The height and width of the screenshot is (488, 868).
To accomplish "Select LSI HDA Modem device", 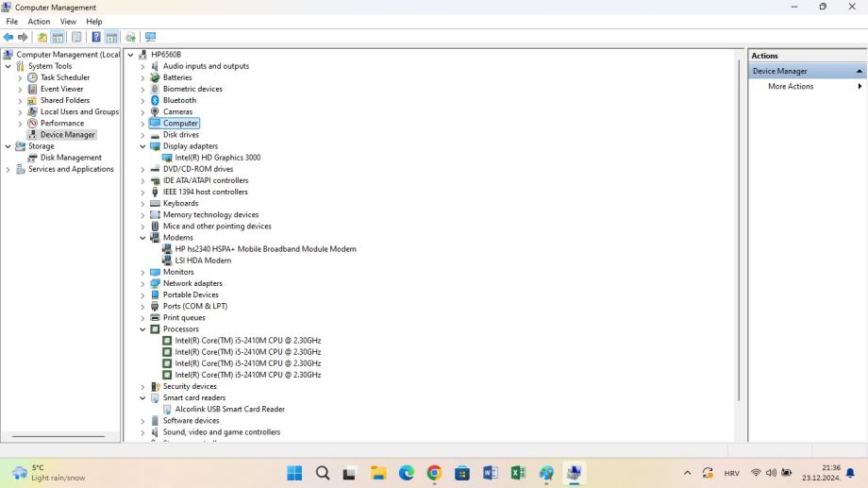I will (x=203, y=261).
